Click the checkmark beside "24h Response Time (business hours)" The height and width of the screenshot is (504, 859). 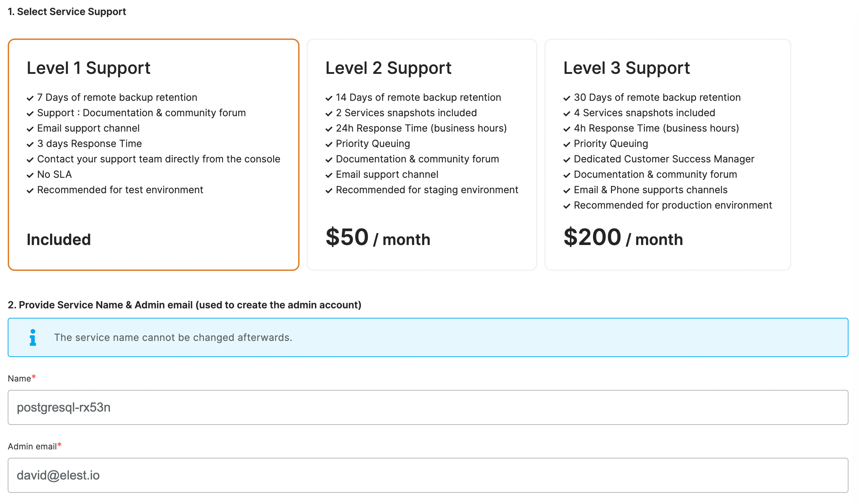coord(329,129)
